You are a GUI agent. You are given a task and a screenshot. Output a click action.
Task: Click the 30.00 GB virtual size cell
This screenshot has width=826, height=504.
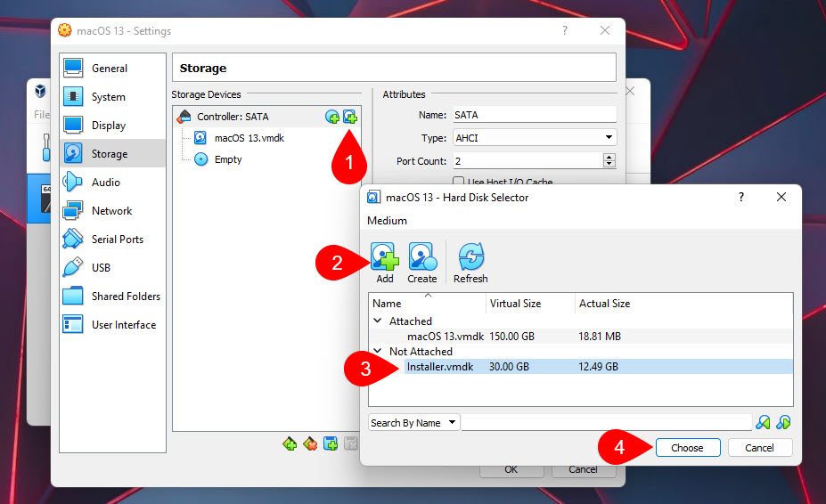[x=509, y=367]
